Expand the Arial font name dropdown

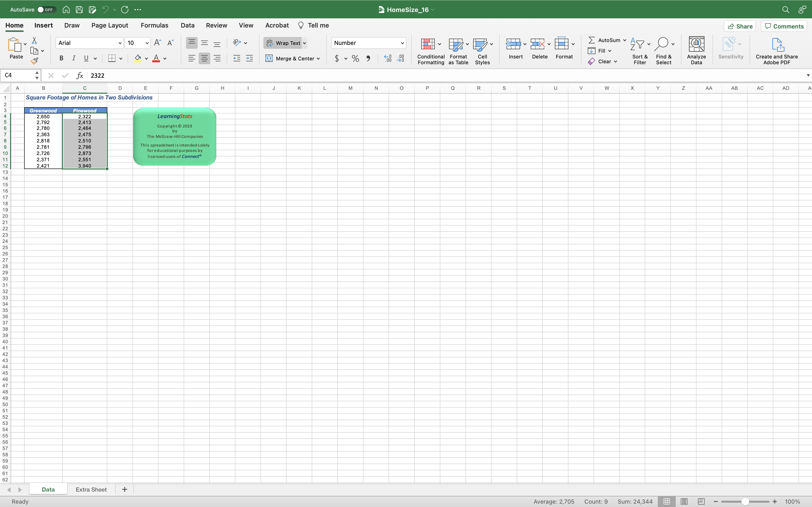119,43
